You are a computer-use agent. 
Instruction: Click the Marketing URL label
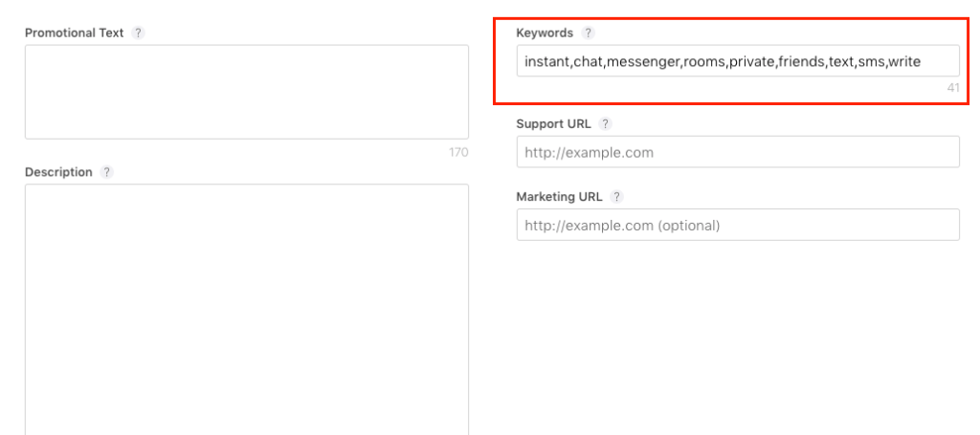tap(559, 197)
